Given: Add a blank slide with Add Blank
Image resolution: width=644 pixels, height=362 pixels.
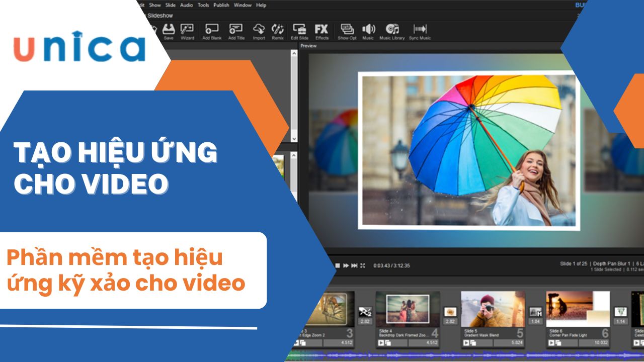Looking at the screenshot, I should click(x=212, y=31).
